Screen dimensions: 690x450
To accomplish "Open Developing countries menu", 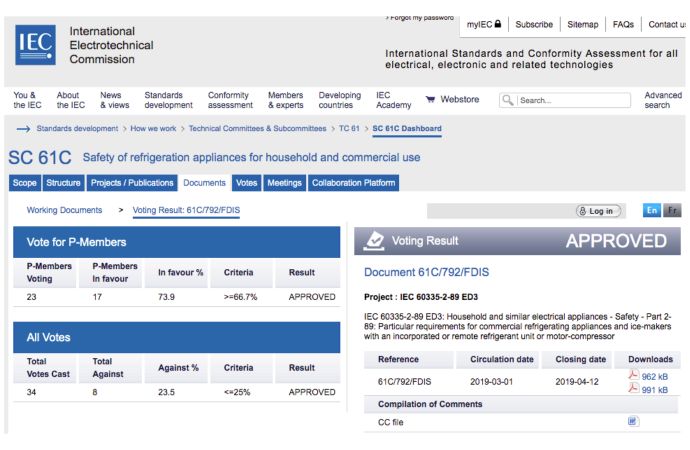I will coord(339,100).
